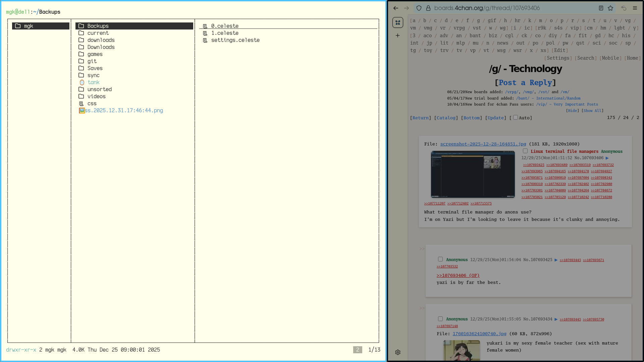Click the Post a Reply link
This screenshot has height=362, width=644.
tap(525, 83)
